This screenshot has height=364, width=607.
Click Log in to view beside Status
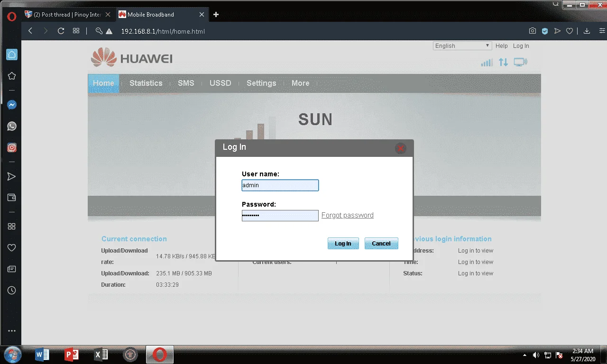(x=476, y=273)
